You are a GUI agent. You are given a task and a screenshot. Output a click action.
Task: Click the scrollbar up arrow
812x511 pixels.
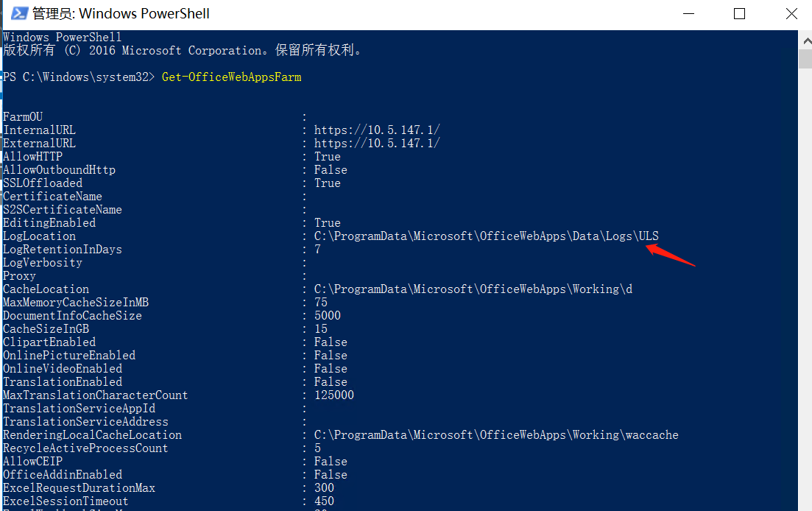806,40
